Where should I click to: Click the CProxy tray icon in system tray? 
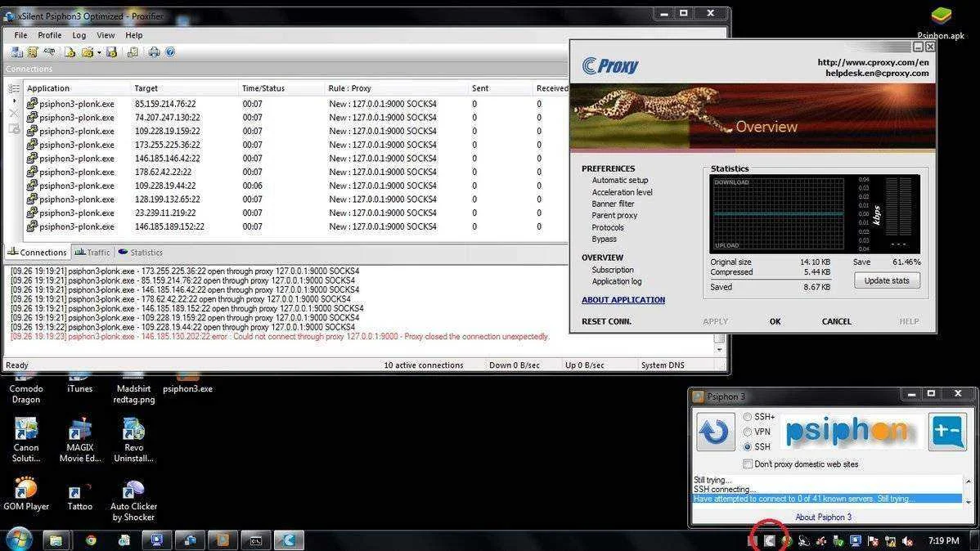pyautogui.click(x=770, y=541)
